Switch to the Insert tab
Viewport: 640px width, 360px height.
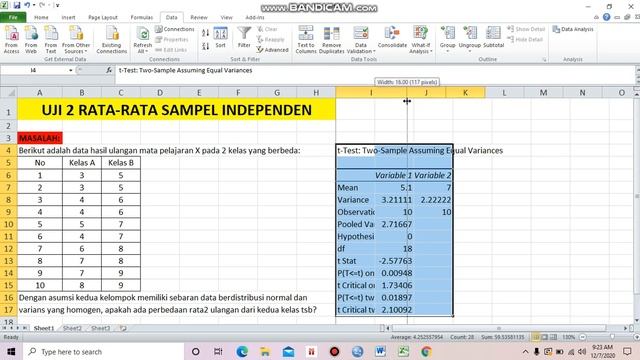tap(68, 18)
